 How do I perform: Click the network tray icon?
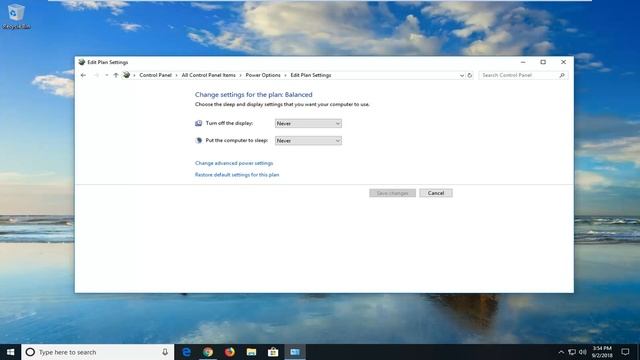click(572, 352)
